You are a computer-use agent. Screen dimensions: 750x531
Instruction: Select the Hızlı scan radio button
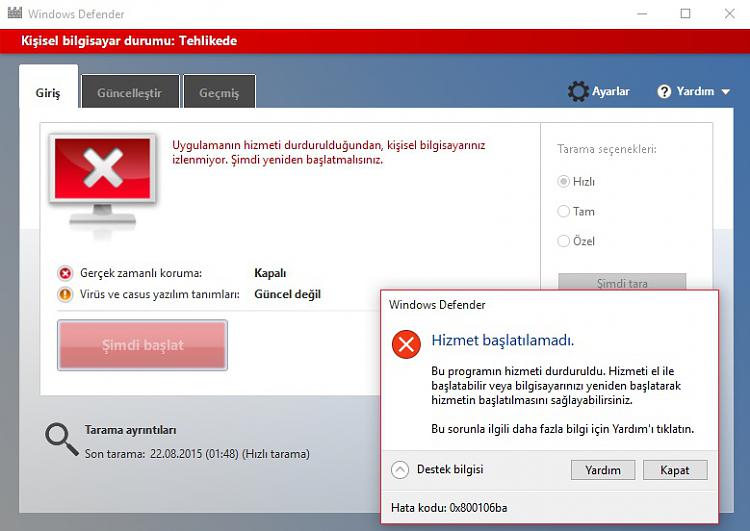click(x=563, y=181)
